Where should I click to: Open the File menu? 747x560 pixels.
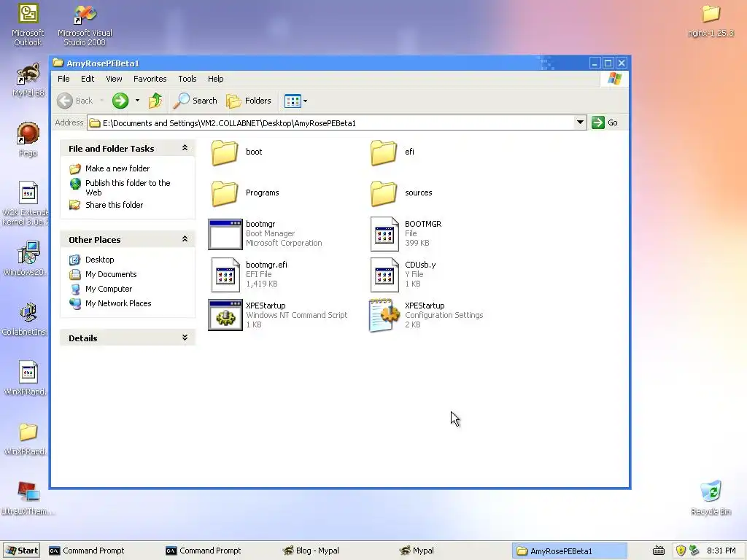(x=63, y=79)
